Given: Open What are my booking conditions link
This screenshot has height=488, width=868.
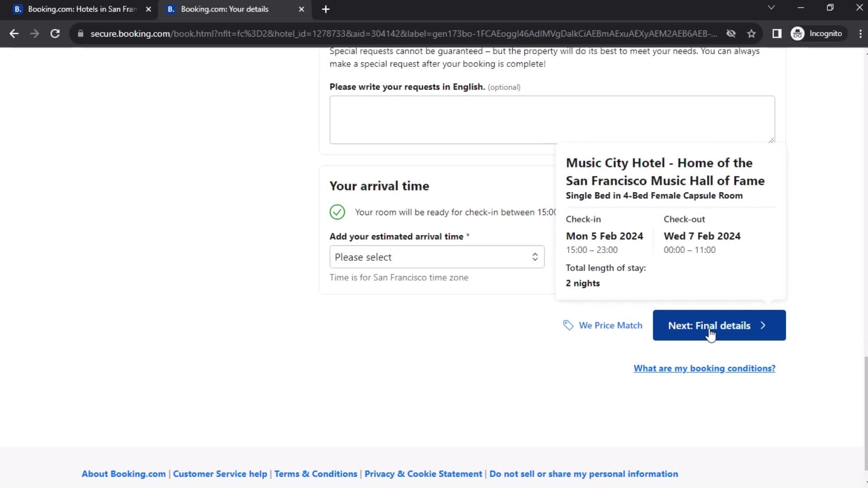Looking at the screenshot, I should [x=704, y=368].
